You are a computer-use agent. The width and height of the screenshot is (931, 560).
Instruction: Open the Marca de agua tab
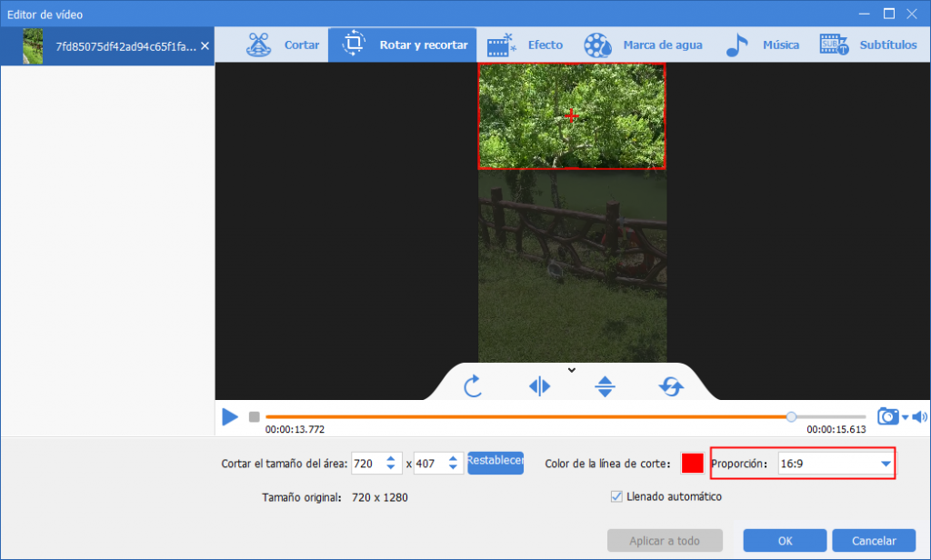point(644,45)
